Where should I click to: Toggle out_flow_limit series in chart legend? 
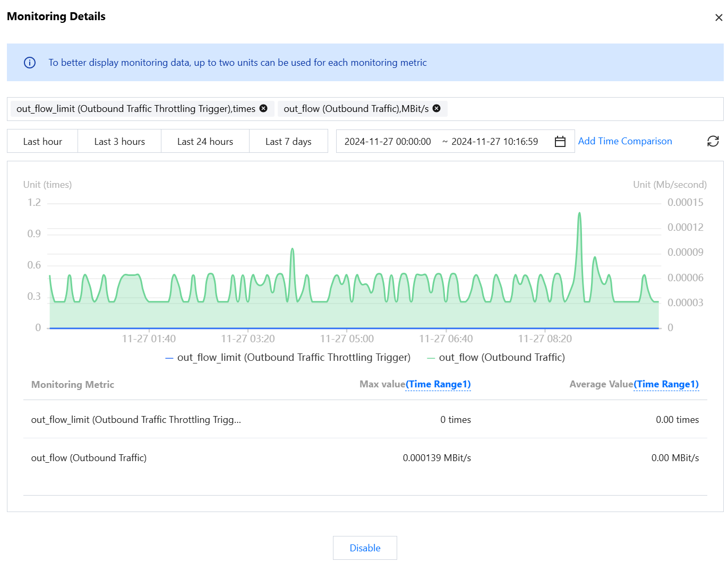click(288, 358)
